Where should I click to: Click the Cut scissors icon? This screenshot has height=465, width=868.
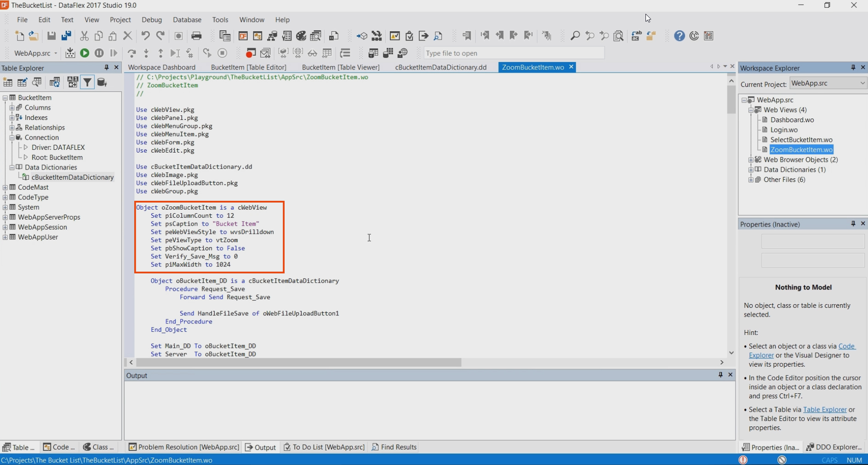(x=84, y=36)
